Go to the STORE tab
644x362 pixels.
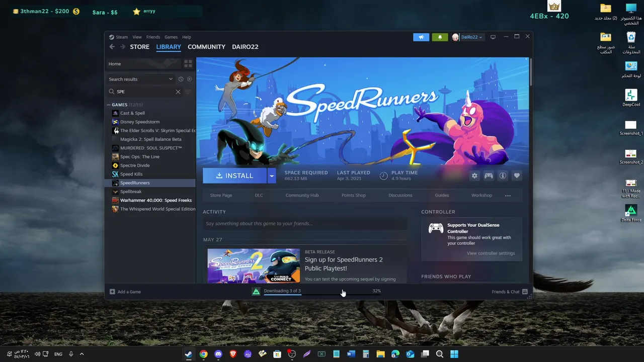point(140,47)
